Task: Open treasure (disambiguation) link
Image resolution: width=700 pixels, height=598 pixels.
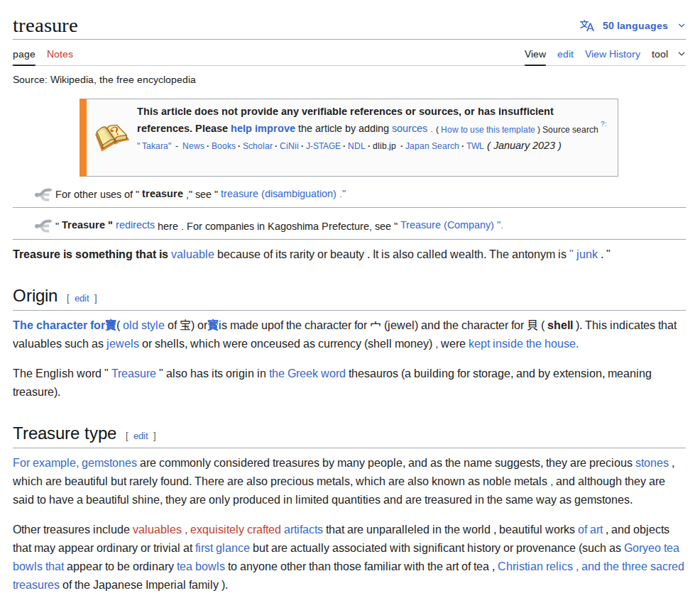Action: [283, 194]
